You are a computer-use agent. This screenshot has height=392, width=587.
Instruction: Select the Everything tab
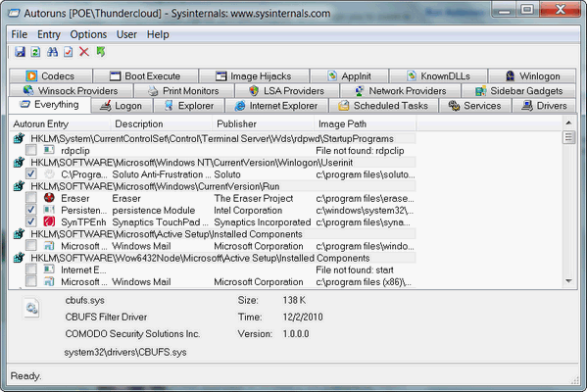click(49, 105)
